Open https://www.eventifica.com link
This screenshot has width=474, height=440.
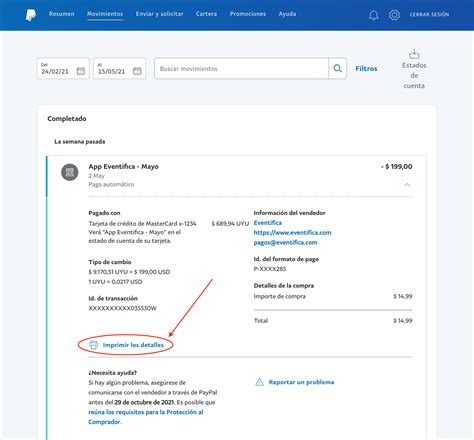[x=292, y=233]
